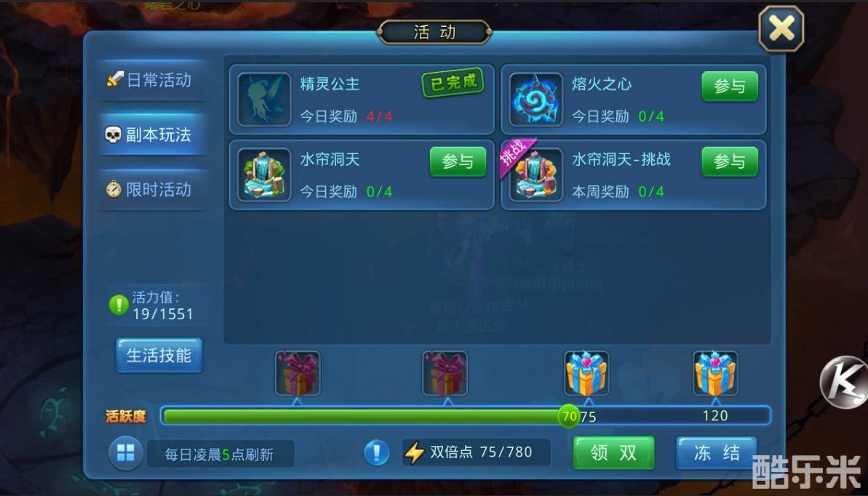Open the 精灵公主 fairy dungeon icon

coord(264,100)
